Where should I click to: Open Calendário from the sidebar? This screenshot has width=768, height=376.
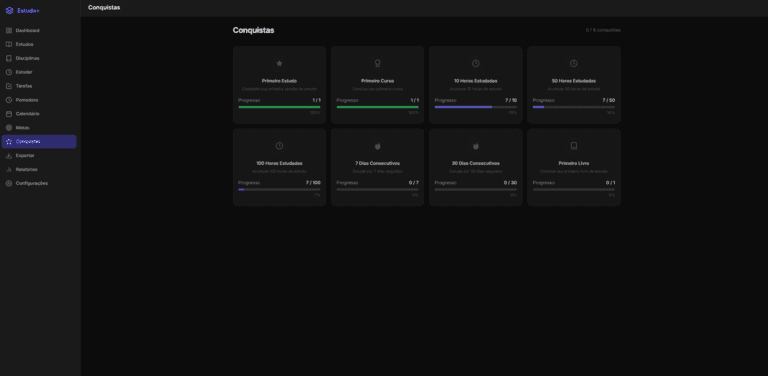coord(39,114)
